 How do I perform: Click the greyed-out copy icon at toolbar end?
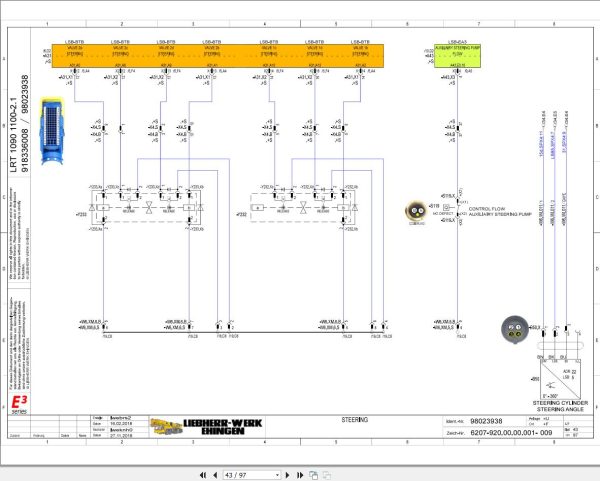point(327,475)
